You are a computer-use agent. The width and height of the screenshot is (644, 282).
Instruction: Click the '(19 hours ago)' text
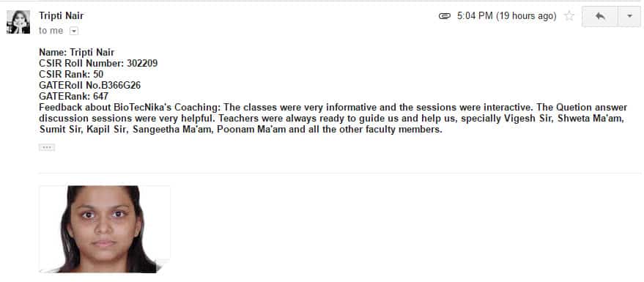pyautogui.click(x=526, y=16)
